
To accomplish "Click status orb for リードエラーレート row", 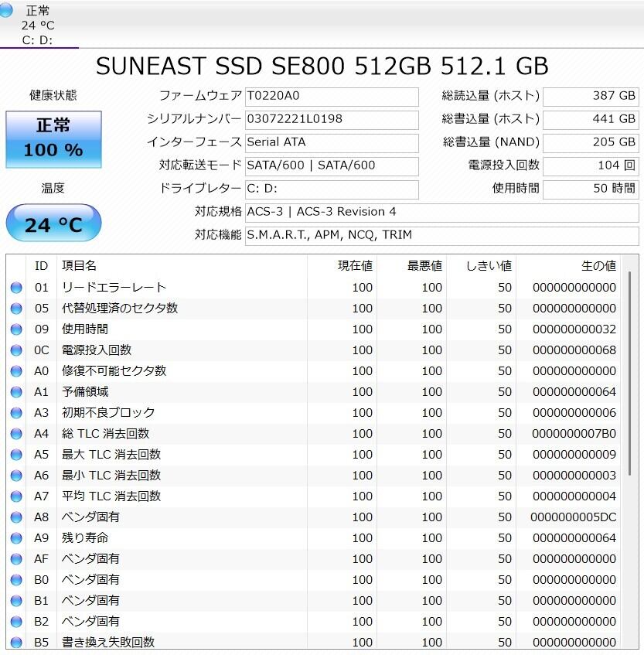I will pos(16,288).
